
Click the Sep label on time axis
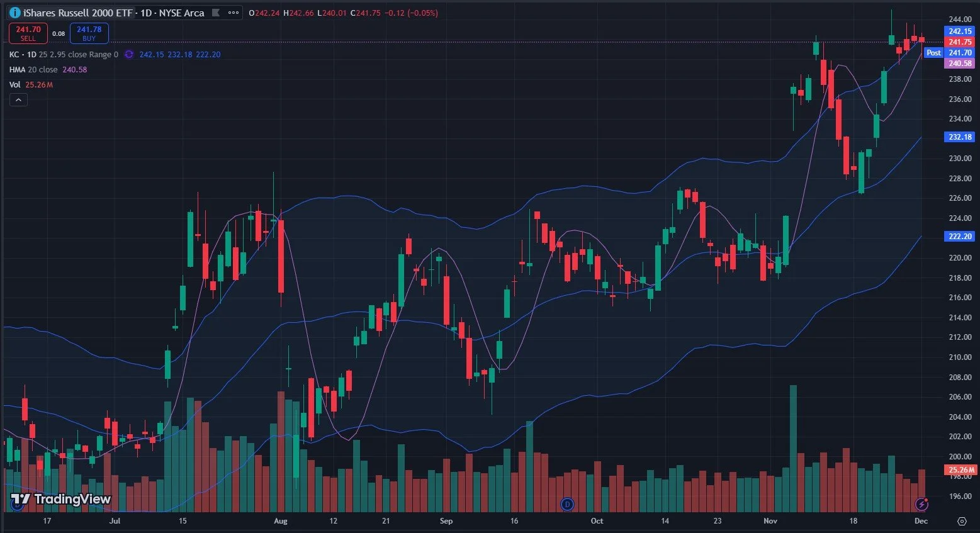pyautogui.click(x=446, y=521)
